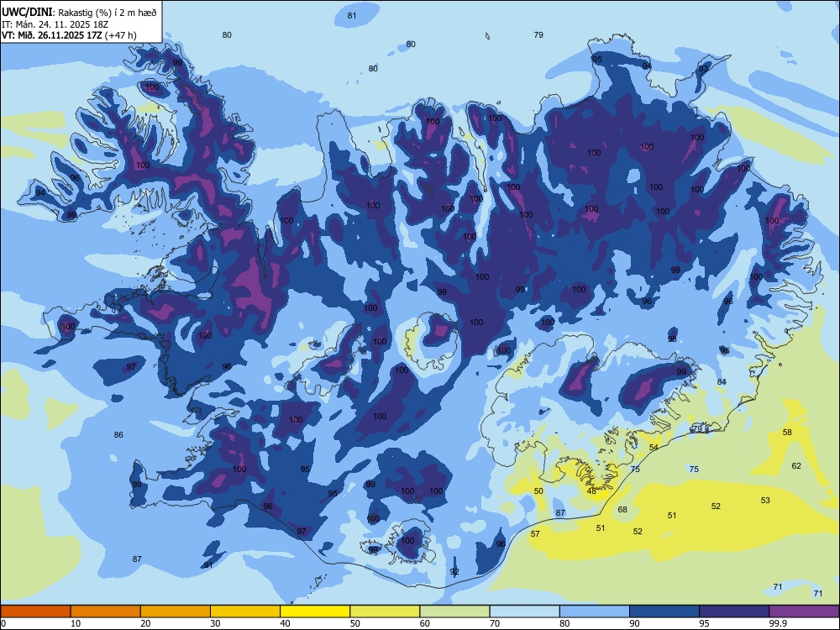Image resolution: width=840 pixels, height=630 pixels.
Task: Select the humidity value 91 in the southwest
Action: pos(208,564)
